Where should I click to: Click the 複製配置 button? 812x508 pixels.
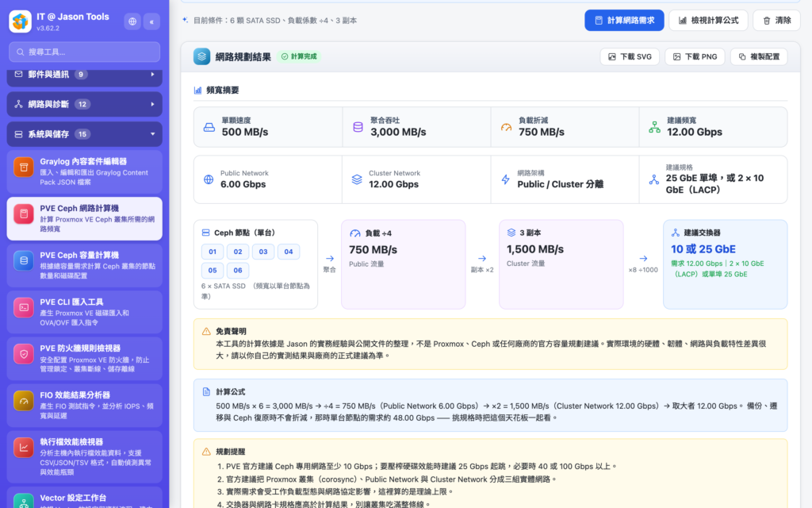759,56
